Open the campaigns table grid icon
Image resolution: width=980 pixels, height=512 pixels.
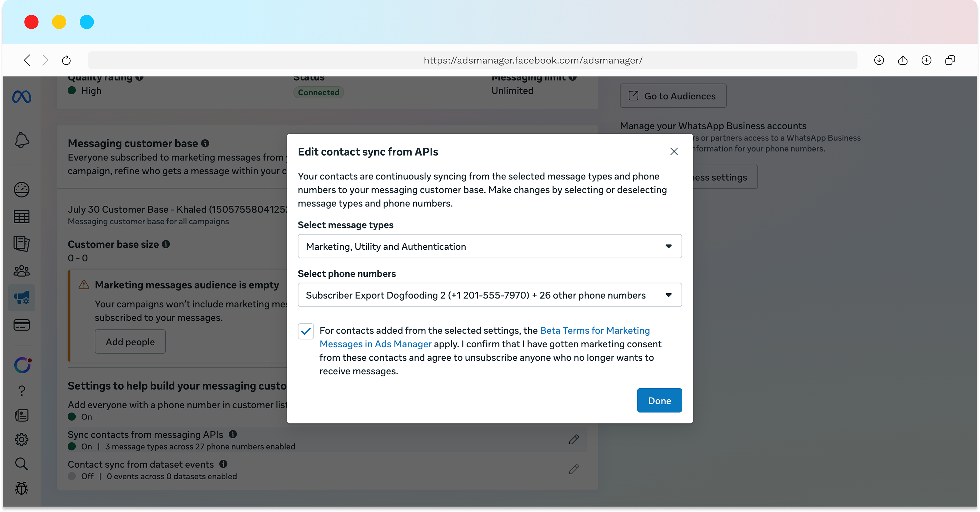point(22,217)
